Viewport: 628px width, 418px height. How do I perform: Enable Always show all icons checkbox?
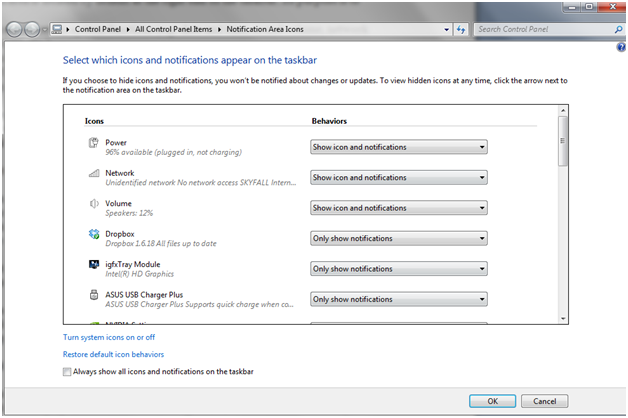click(68, 372)
